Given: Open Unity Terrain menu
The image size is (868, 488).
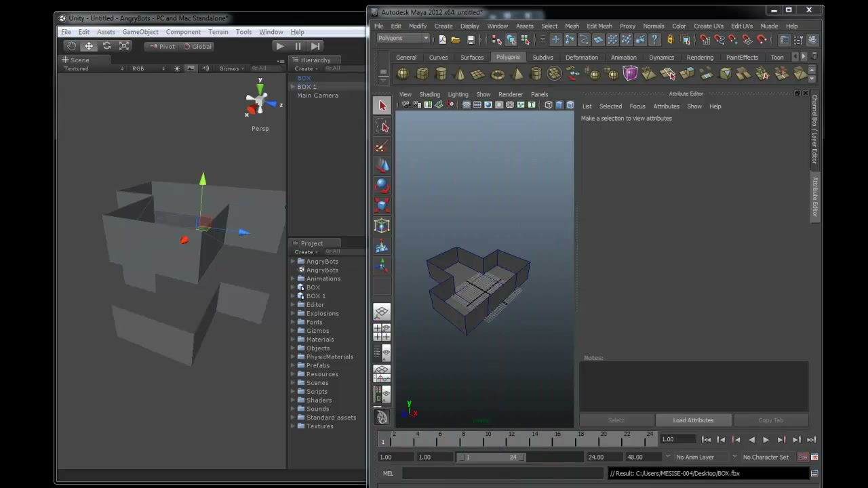Looking at the screenshot, I should [x=218, y=32].
